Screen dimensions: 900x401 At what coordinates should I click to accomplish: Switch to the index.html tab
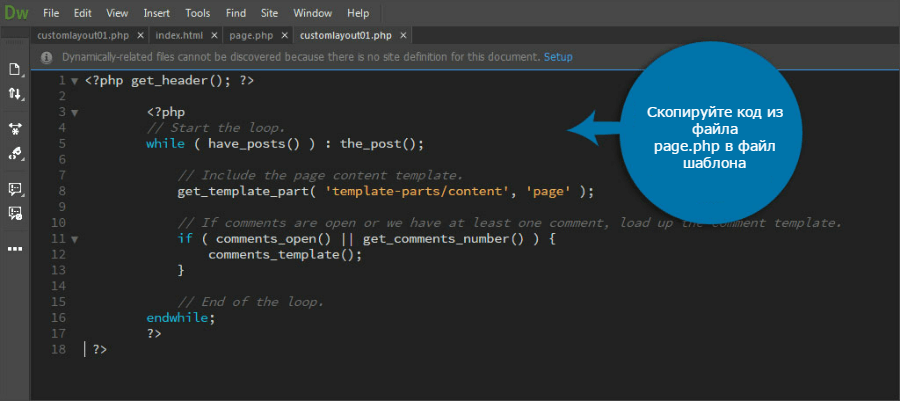179,36
